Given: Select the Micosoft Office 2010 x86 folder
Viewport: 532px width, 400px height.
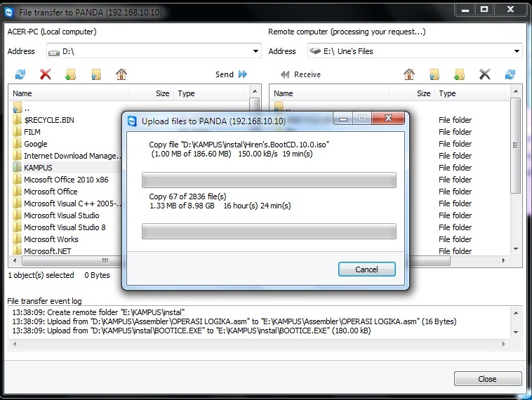Looking at the screenshot, I should pyautogui.click(x=66, y=180).
